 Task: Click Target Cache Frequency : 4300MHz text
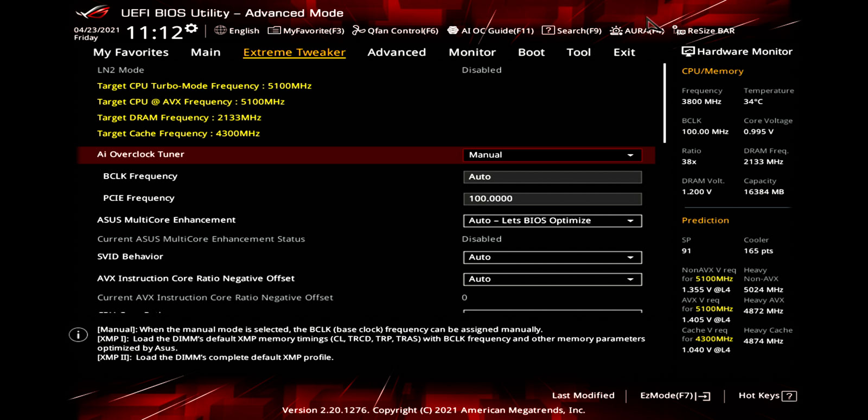tap(178, 133)
